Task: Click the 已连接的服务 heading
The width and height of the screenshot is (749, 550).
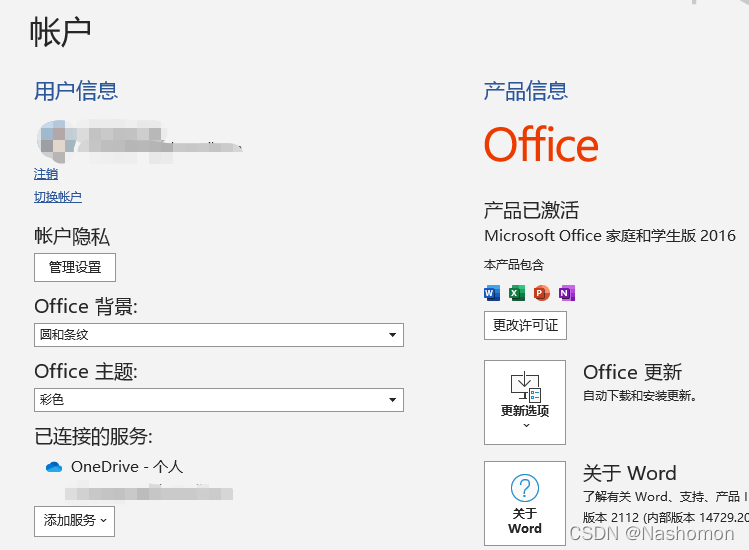Action: pyautogui.click(x=94, y=436)
